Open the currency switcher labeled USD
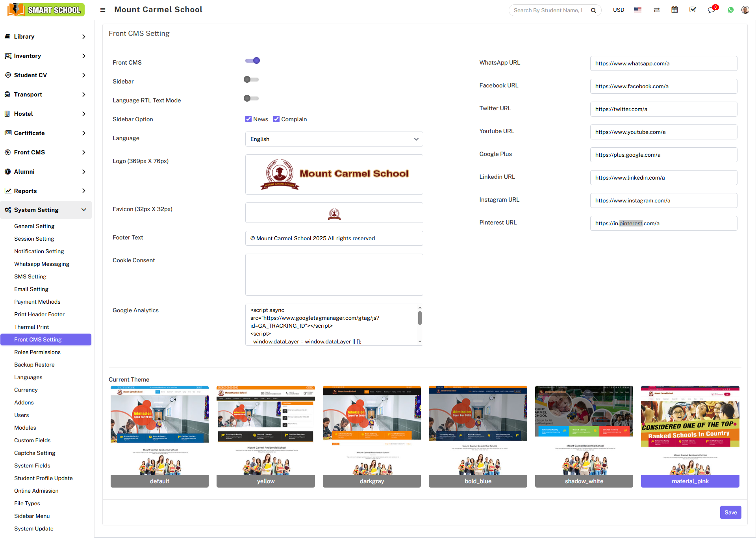 tap(619, 10)
